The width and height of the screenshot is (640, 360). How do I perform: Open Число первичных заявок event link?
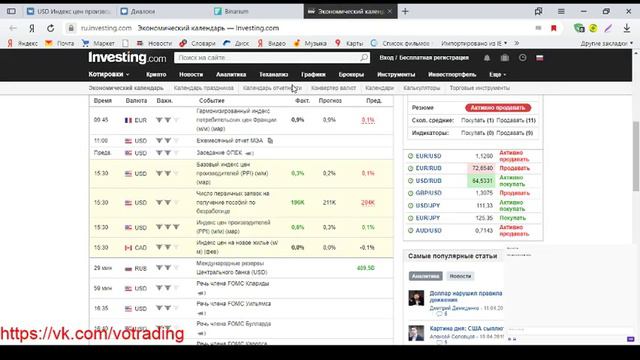pyautogui.click(x=233, y=202)
